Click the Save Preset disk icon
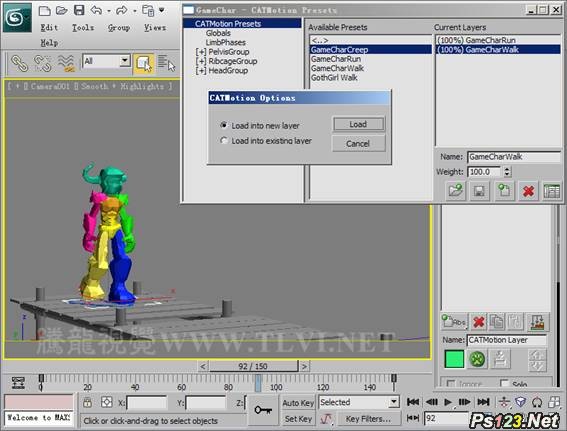The height and width of the screenshot is (431, 567). click(x=479, y=191)
